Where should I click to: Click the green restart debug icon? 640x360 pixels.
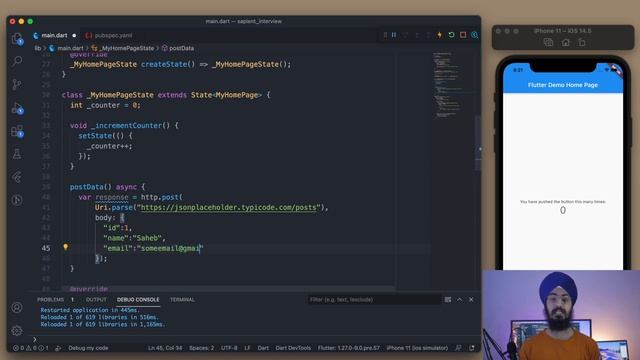coord(451,35)
